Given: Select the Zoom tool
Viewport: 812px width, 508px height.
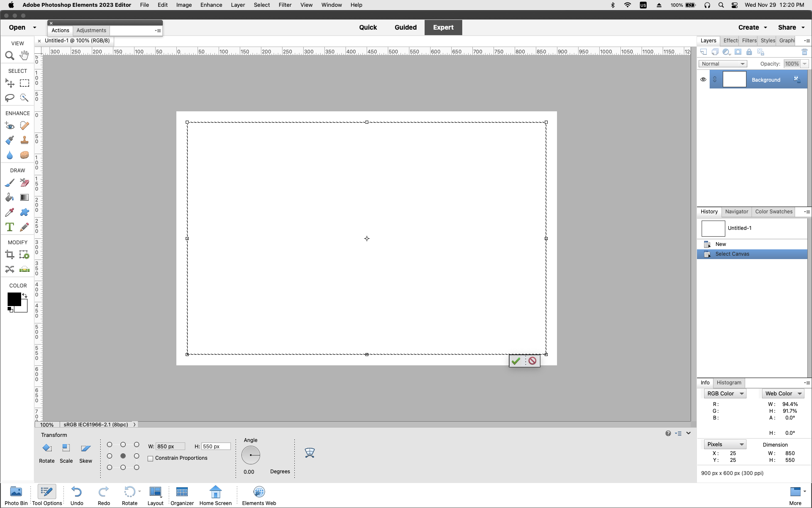Looking at the screenshot, I should pyautogui.click(x=9, y=55).
